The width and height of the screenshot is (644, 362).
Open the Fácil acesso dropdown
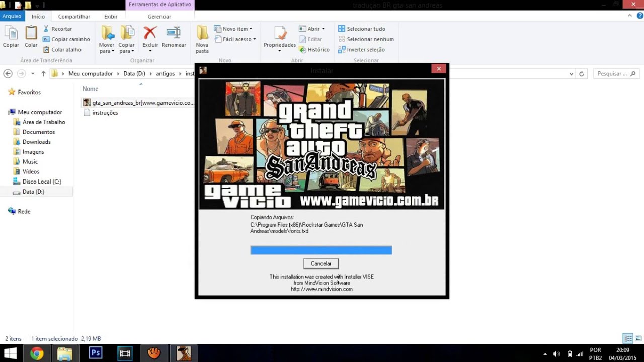(x=235, y=39)
